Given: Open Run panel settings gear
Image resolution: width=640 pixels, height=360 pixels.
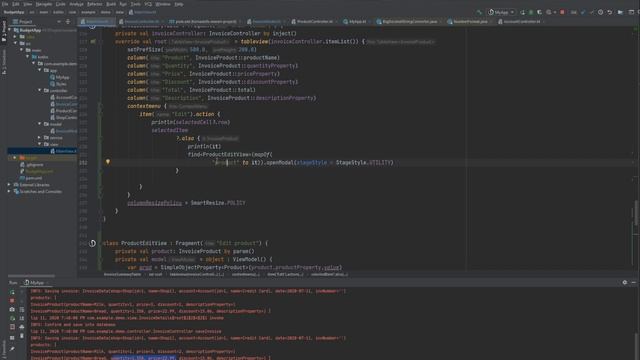Looking at the screenshot, I should [x=624, y=282].
